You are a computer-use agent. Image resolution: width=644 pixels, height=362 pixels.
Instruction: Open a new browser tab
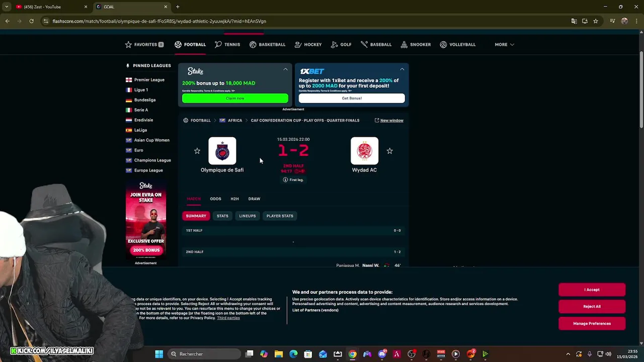pyautogui.click(x=178, y=7)
